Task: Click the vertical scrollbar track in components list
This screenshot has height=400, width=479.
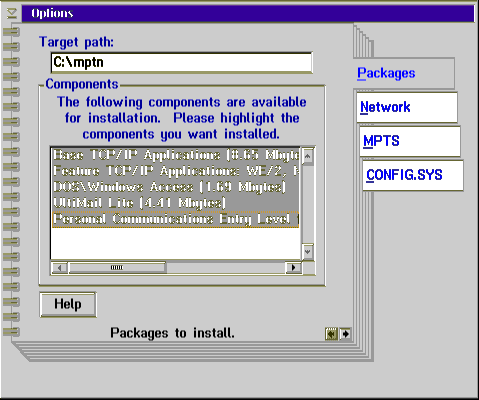Action: coord(307,204)
